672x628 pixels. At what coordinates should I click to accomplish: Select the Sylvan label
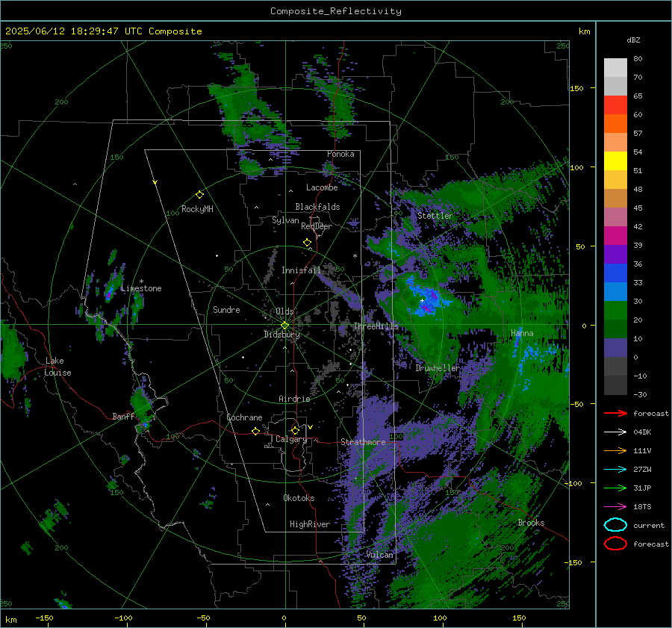tap(285, 220)
